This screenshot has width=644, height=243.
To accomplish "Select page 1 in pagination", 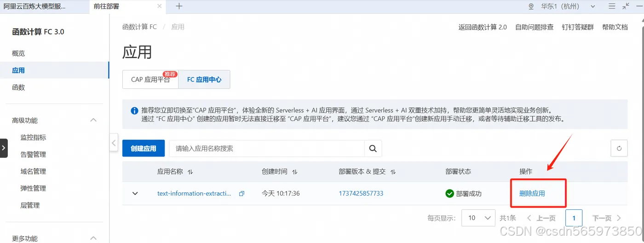I will click(x=574, y=218).
